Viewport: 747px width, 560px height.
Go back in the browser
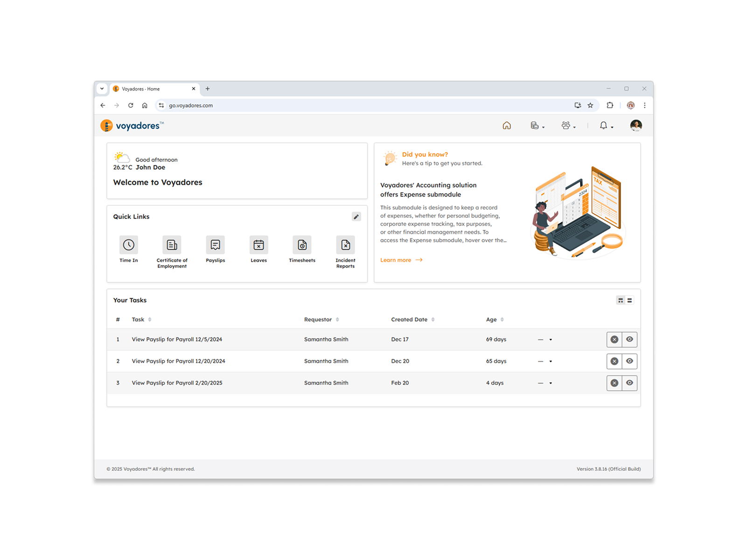(x=103, y=105)
